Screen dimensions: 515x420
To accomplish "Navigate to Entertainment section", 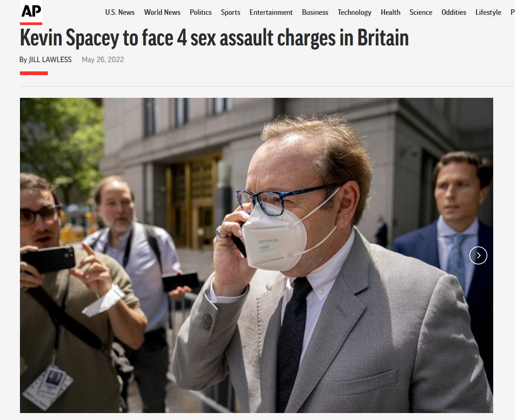I will (271, 13).
